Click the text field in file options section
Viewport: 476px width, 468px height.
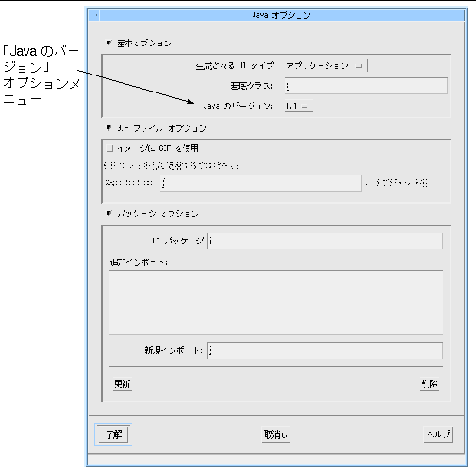coord(261,183)
